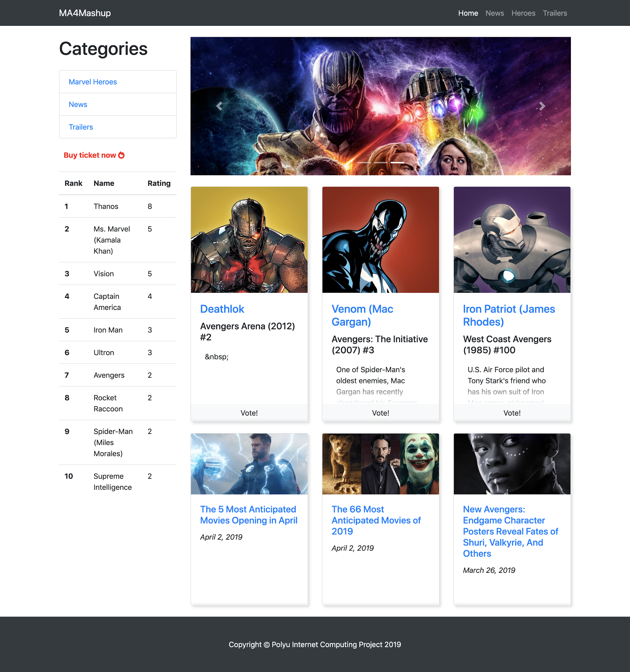This screenshot has height=672, width=630.
Task: Select the third carousel slide indicator
Action: click(397, 163)
